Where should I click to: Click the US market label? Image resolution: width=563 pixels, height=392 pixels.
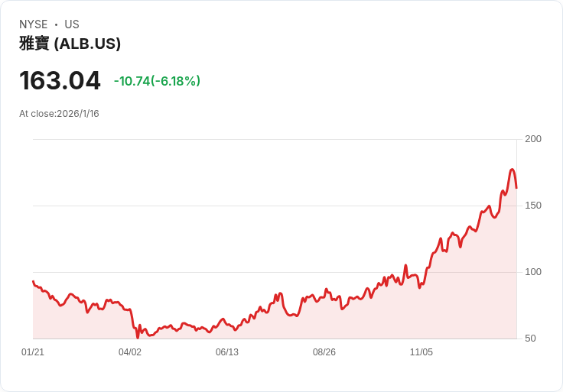coord(72,24)
